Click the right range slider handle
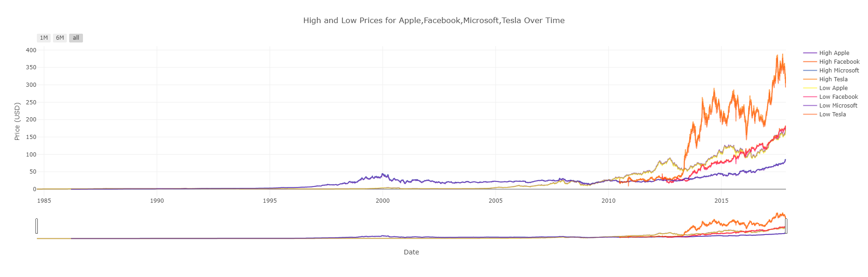This screenshot has width=868, height=277. click(x=786, y=227)
